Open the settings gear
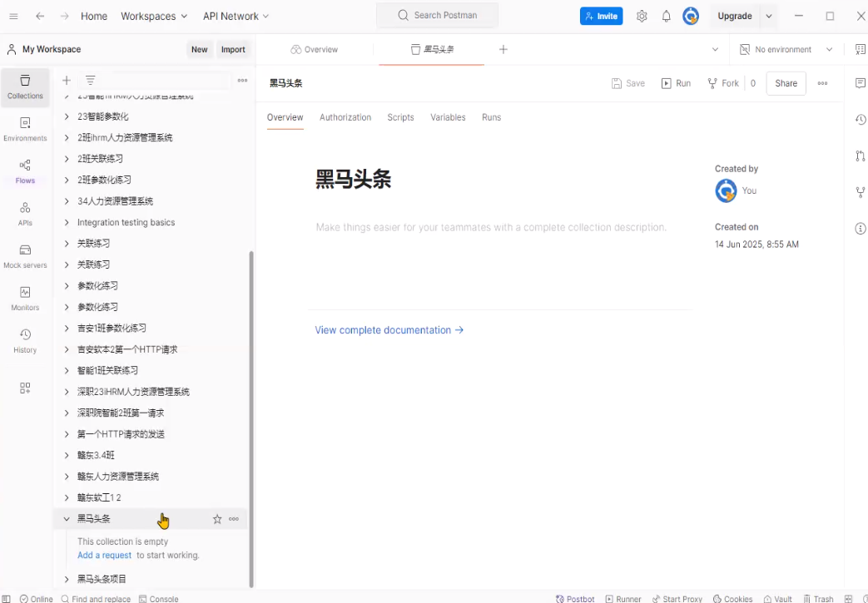This screenshot has height=603, width=868. (642, 16)
